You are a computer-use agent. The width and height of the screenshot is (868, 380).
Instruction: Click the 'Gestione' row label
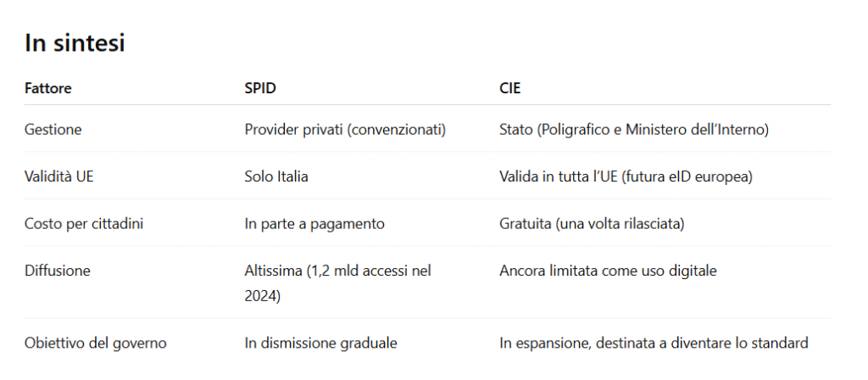pos(53,130)
